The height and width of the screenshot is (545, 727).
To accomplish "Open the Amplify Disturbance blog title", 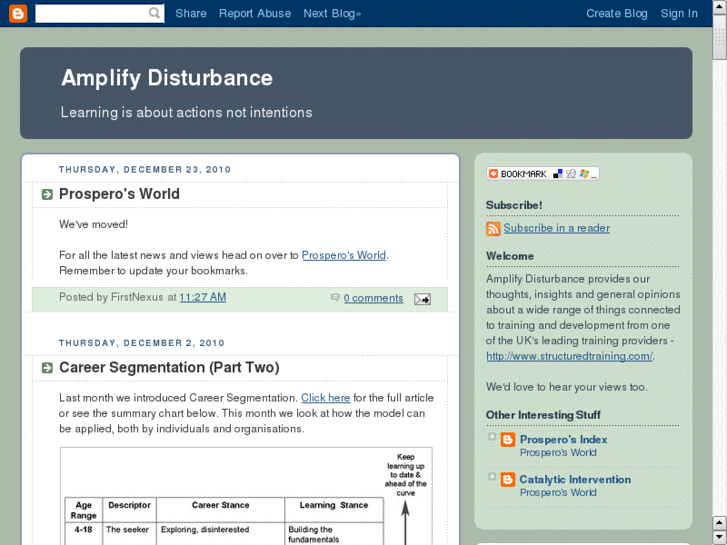I will [x=167, y=77].
